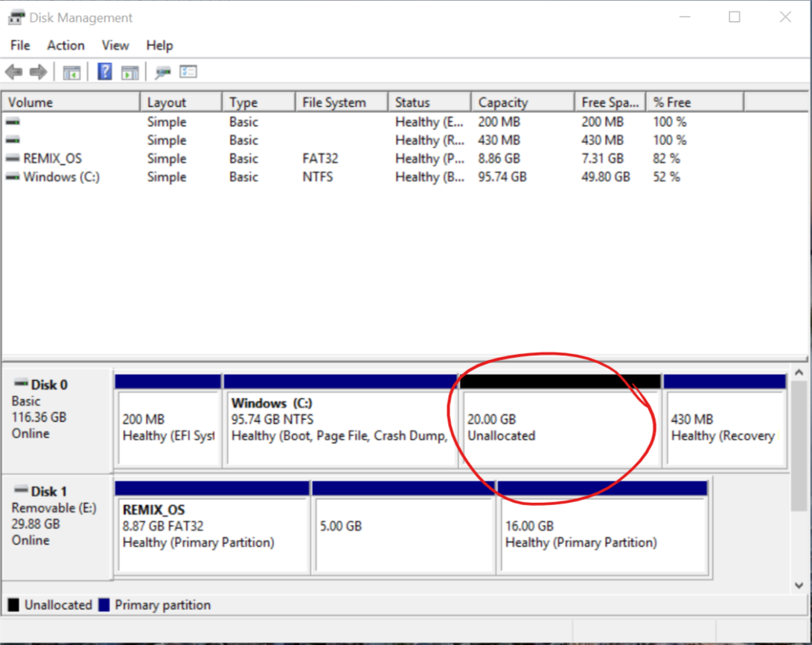Image resolution: width=812 pixels, height=645 pixels.
Task: Select the drive icon of the 200 MB volume row
Action: 13,122
